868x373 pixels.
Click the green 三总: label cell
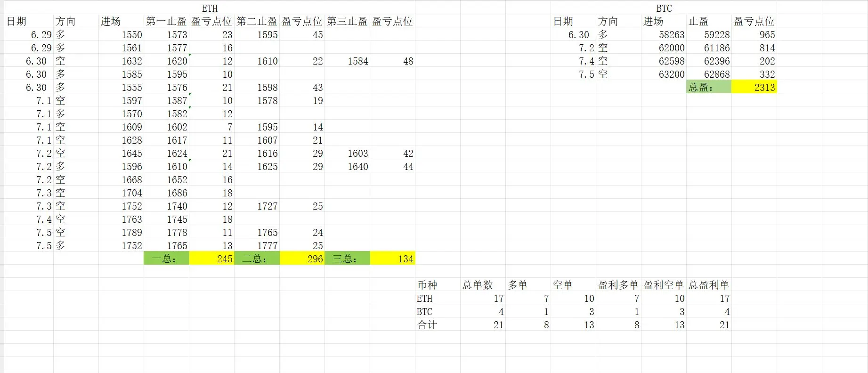tap(347, 259)
